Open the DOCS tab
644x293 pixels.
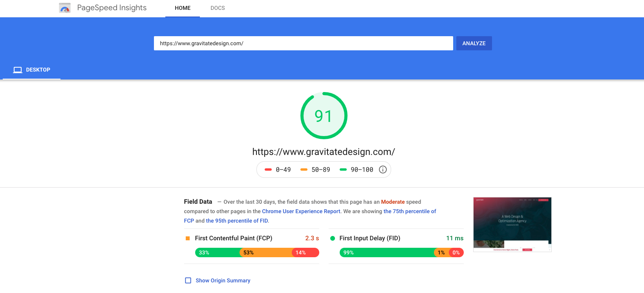218,8
